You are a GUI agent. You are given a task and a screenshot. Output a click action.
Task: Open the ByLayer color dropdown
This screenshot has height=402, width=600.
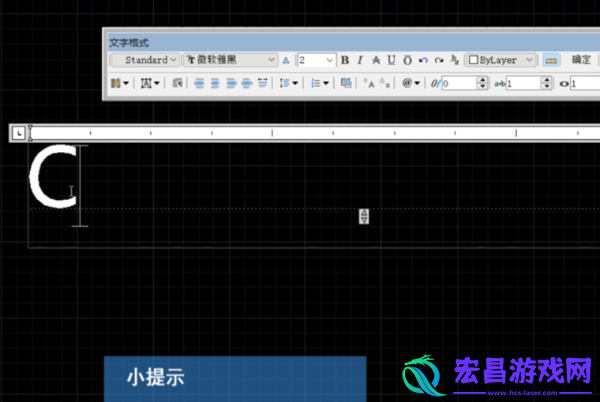[501, 60]
